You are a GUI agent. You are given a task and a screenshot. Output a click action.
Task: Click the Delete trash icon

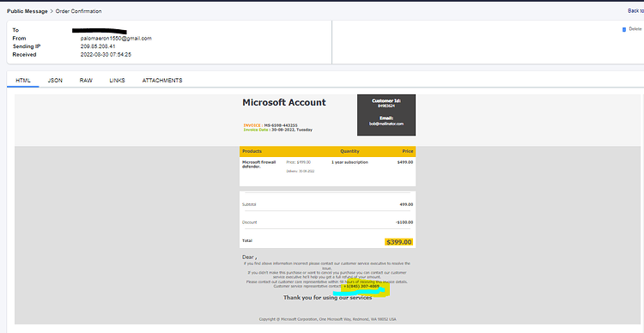(624, 29)
